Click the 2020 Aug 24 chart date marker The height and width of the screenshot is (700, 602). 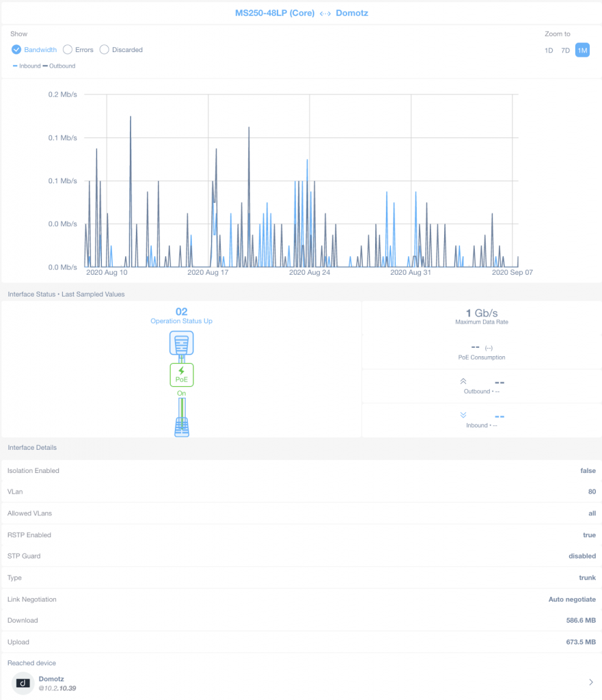pyautogui.click(x=310, y=272)
